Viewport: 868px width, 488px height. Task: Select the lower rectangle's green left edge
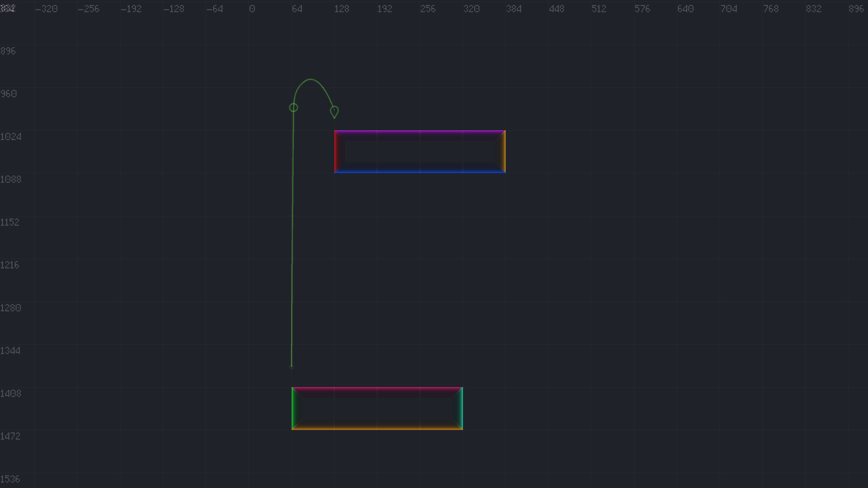(292, 408)
